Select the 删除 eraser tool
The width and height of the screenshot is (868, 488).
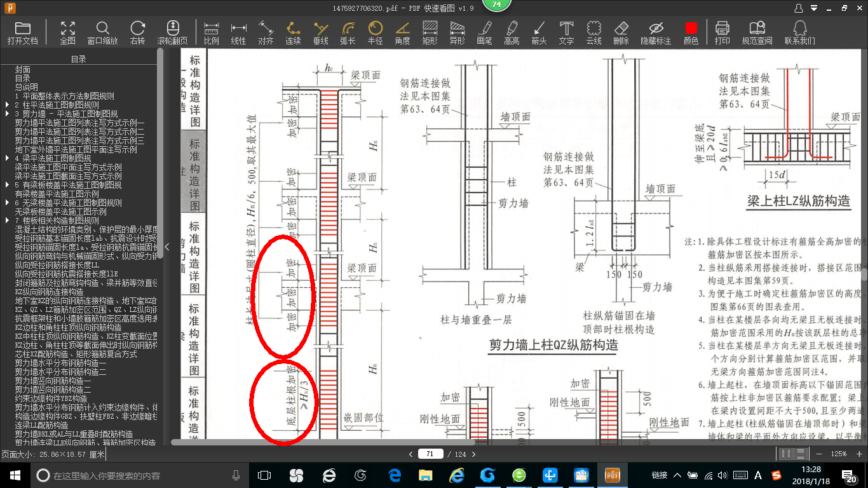coord(621,33)
